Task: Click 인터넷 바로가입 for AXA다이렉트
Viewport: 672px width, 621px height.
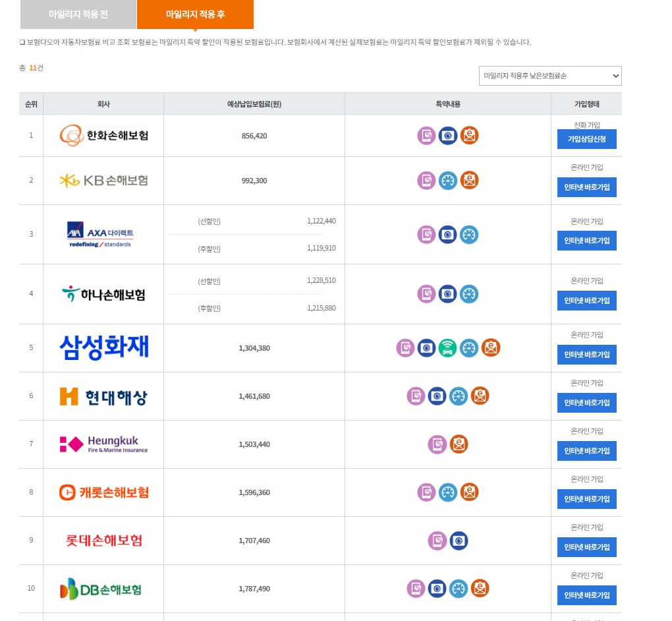Action: click(587, 241)
